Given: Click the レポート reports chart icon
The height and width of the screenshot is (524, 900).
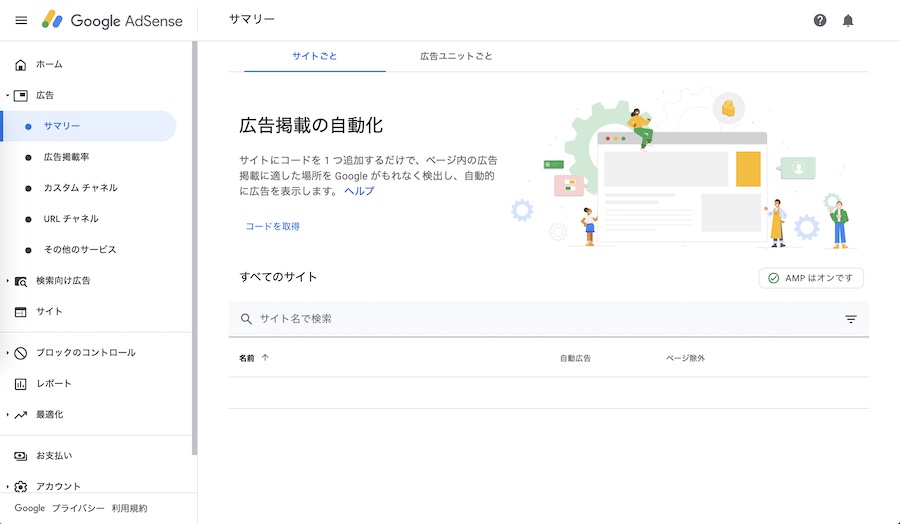Looking at the screenshot, I should [x=21, y=384].
